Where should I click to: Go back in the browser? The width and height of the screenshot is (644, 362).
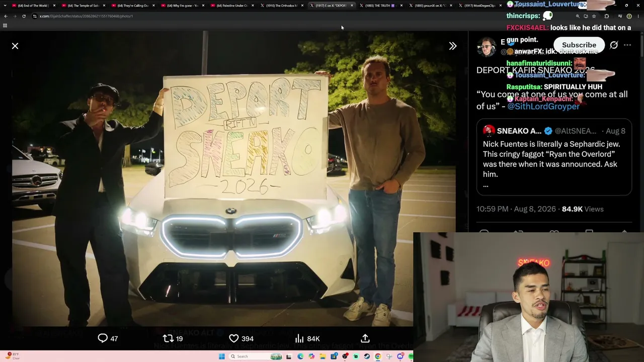[6, 16]
